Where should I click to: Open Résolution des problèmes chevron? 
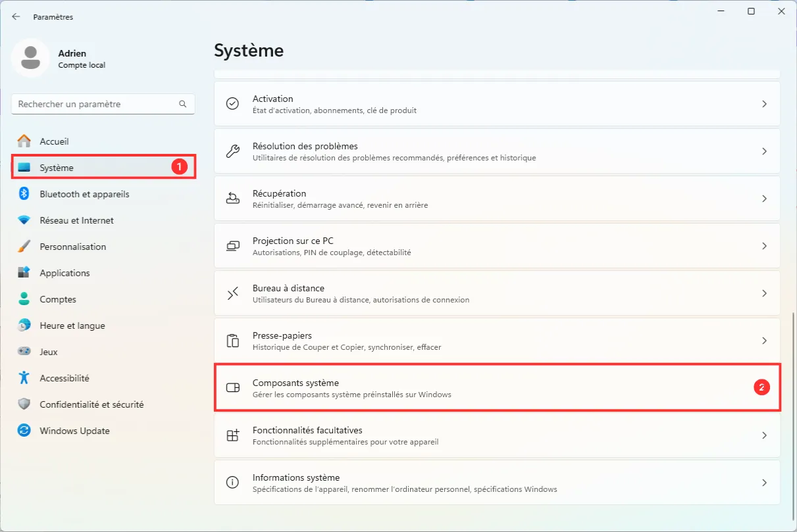pyautogui.click(x=764, y=151)
